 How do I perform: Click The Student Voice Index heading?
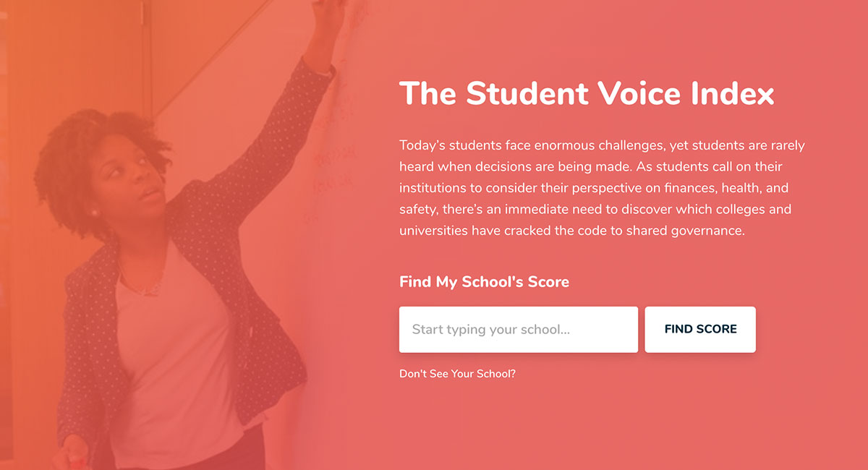click(x=587, y=94)
